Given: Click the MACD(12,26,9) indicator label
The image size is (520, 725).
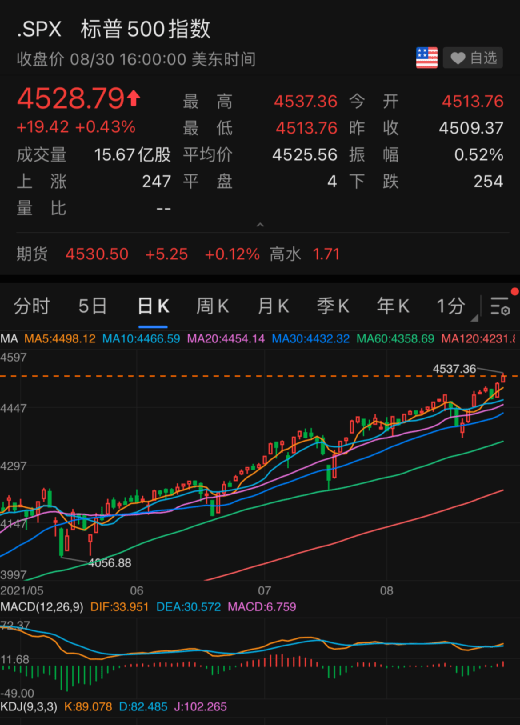Looking at the screenshot, I should [42, 607].
